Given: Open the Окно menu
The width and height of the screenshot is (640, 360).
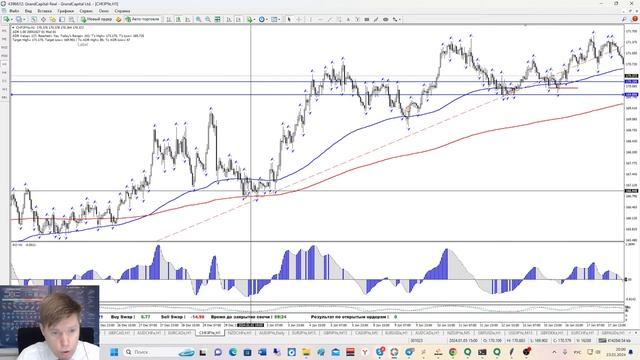Looking at the screenshot, I should click(104, 11).
